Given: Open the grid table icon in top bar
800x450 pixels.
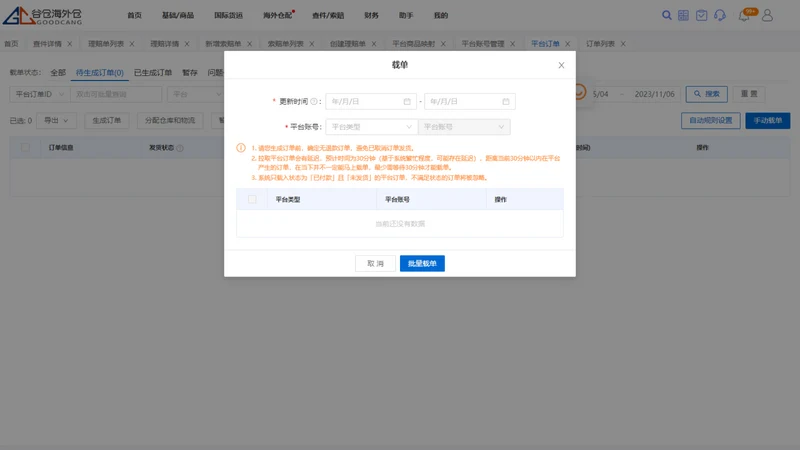Looking at the screenshot, I should (683, 15).
